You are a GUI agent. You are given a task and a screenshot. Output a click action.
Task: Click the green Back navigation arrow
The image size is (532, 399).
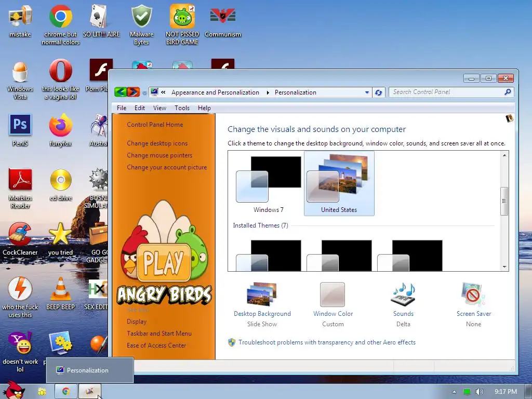click(121, 92)
